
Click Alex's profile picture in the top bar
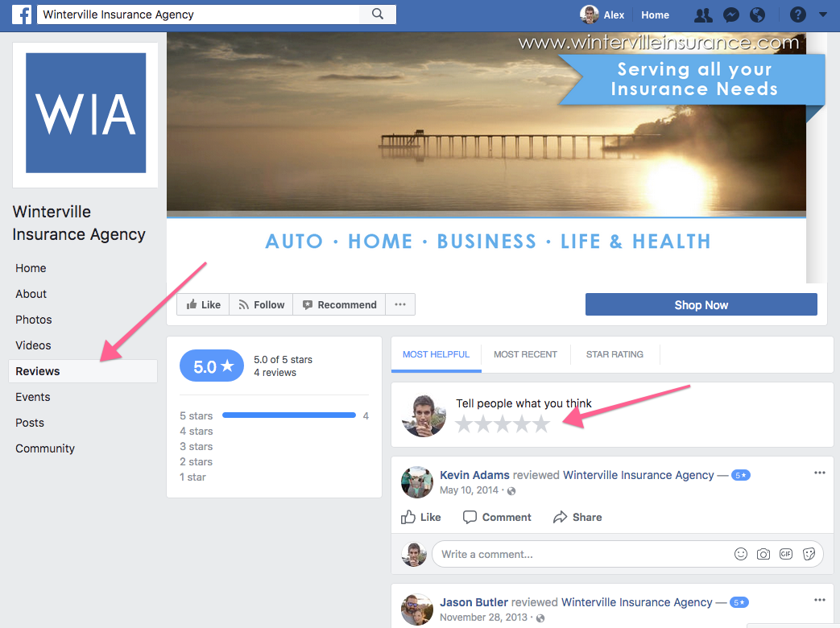pyautogui.click(x=590, y=14)
